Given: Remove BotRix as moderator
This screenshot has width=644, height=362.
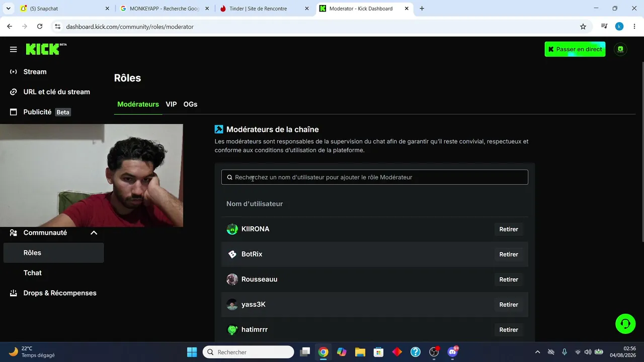Looking at the screenshot, I should click(509, 254).
